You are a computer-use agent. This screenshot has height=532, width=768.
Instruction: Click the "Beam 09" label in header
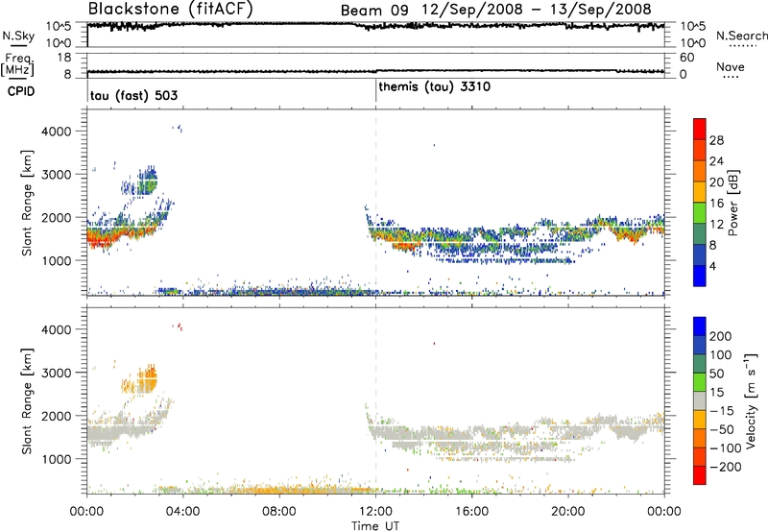pos(374,10)
